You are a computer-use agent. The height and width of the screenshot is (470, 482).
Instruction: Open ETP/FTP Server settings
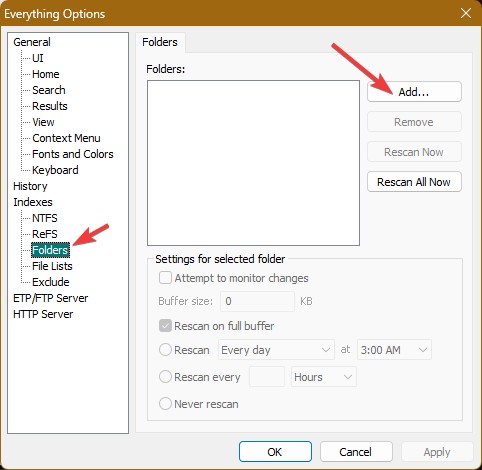click(x=51, y=298)
